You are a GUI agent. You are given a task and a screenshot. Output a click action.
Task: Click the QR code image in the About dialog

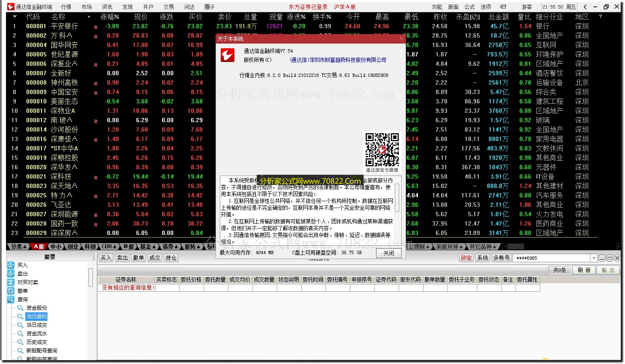382,150
